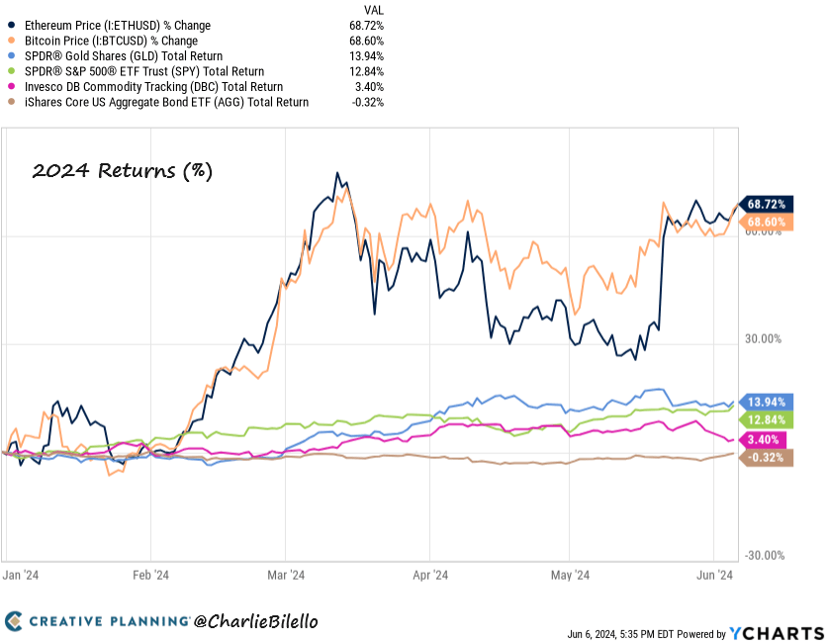Click the 68.60% Bitcoin end-of-line flag
Image resolution: width=826 pixels, height=644 pixels.
pyautogui.click(x=767, y=222)
